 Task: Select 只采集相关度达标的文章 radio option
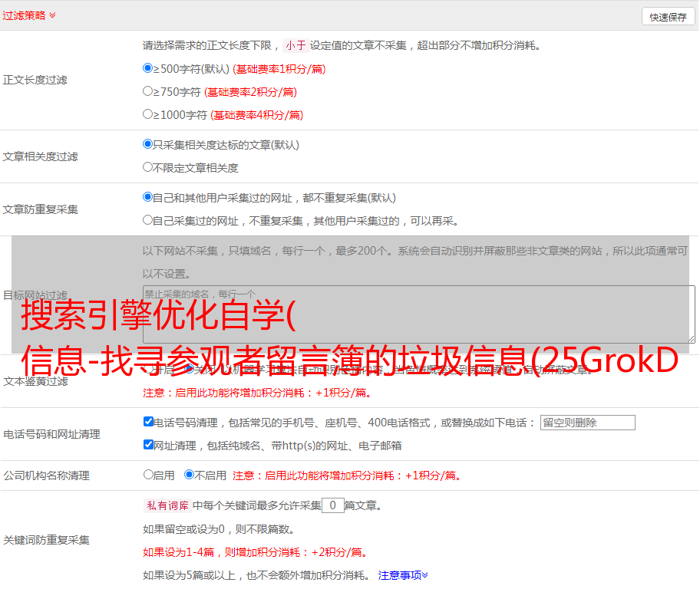[x=148, y=144]
